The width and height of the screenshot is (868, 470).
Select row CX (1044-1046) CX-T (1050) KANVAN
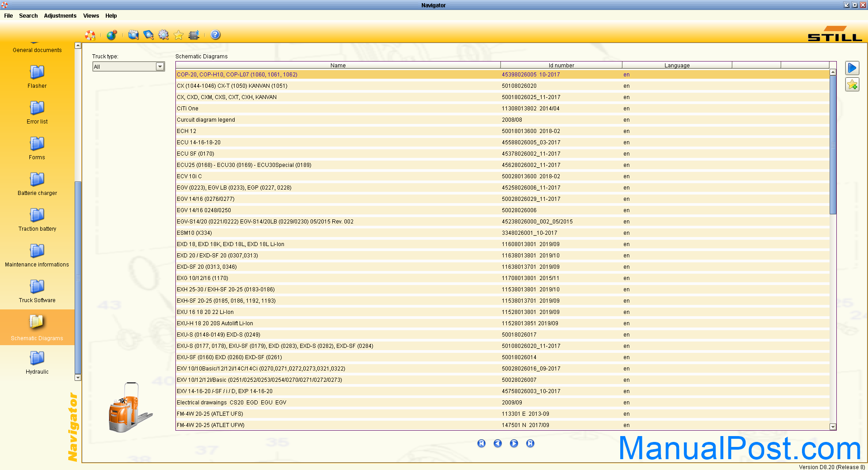pos(503,86)
